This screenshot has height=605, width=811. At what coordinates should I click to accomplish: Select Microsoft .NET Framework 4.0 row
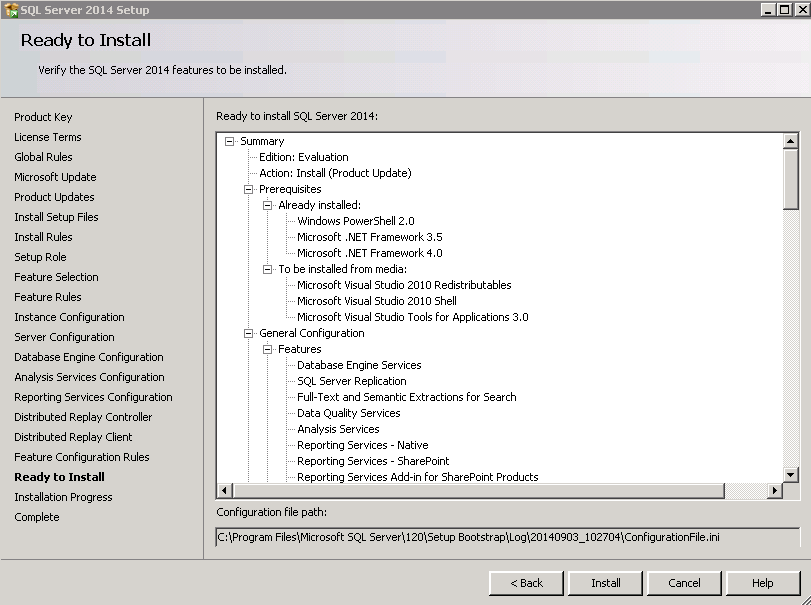click(x=370, y=253)
